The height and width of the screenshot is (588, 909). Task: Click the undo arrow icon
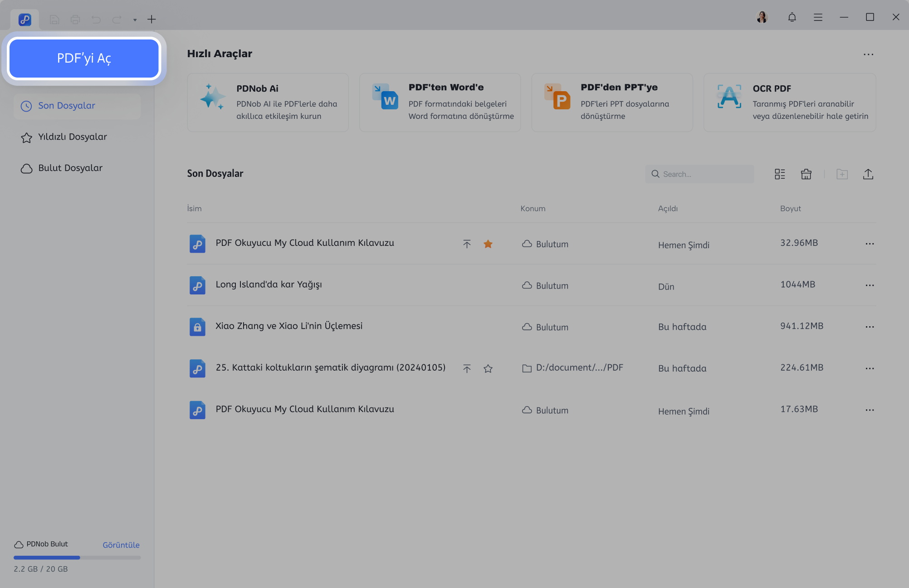point(96,20)
